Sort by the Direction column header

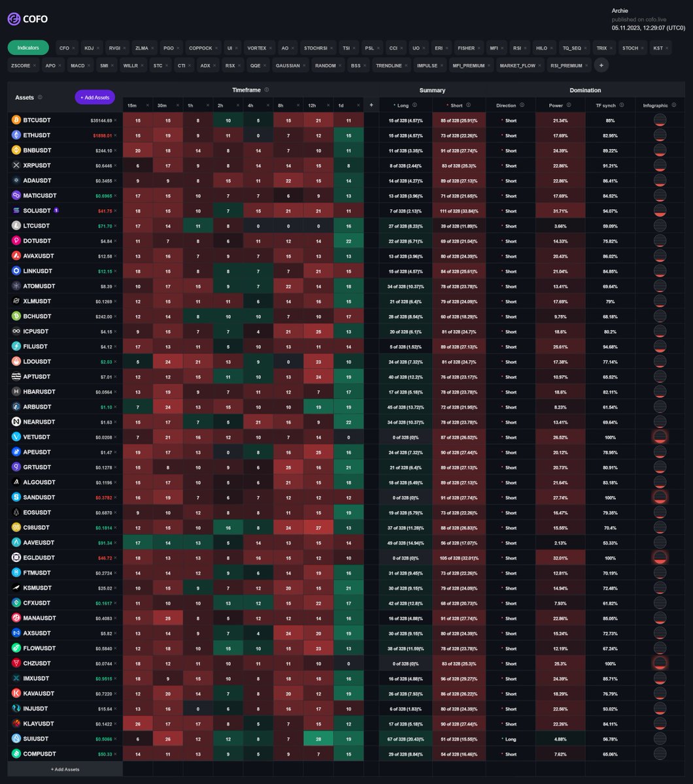click(x=506, y=105)
